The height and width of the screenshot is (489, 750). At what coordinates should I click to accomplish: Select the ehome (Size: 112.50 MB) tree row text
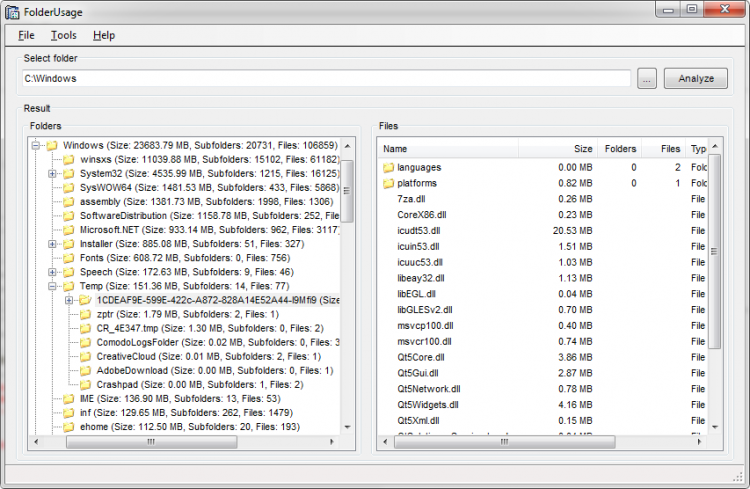coord(190,427)
